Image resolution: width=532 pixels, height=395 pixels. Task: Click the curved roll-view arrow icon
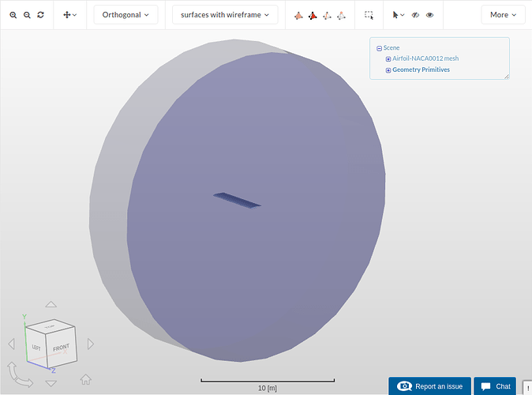(19, 375)
